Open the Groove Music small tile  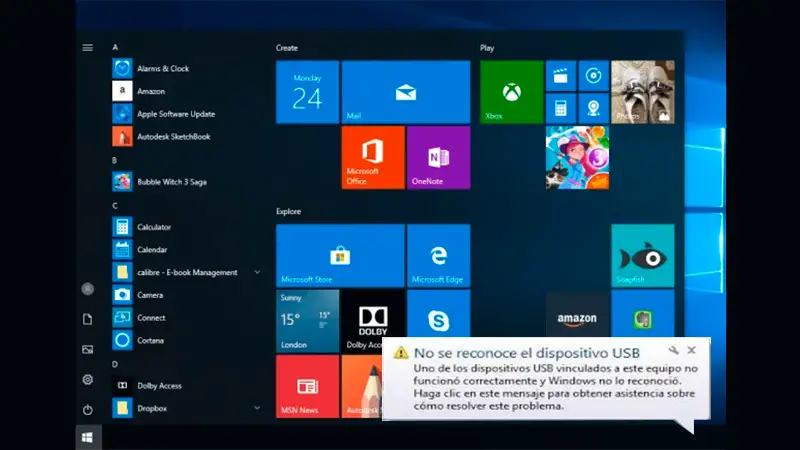593,76
